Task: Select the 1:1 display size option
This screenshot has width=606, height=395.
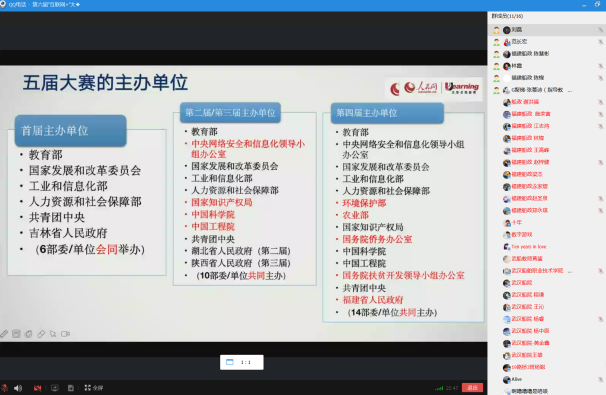Action: tap(242, 362)
